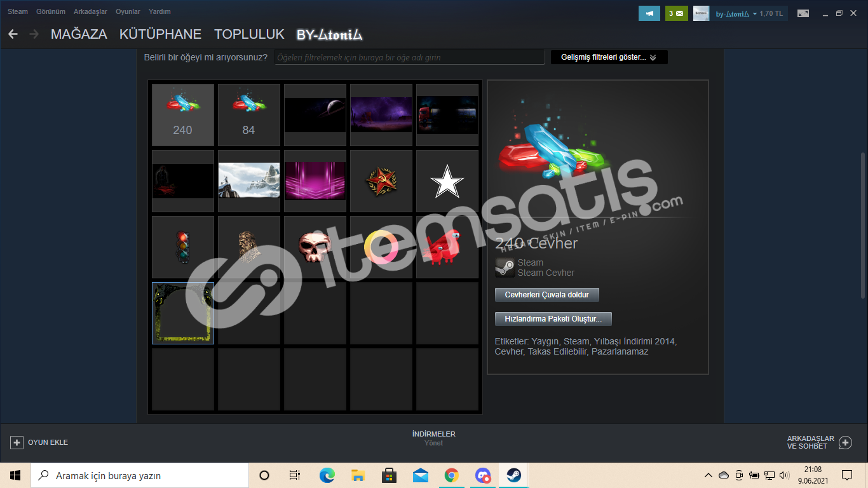Open Task View in the taskbar
Viewport: 868px width, 488px height.
(x=295, y=475)
